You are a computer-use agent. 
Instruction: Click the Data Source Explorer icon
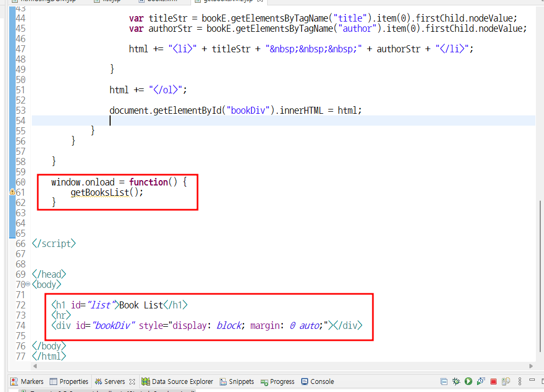click(146, 382)
